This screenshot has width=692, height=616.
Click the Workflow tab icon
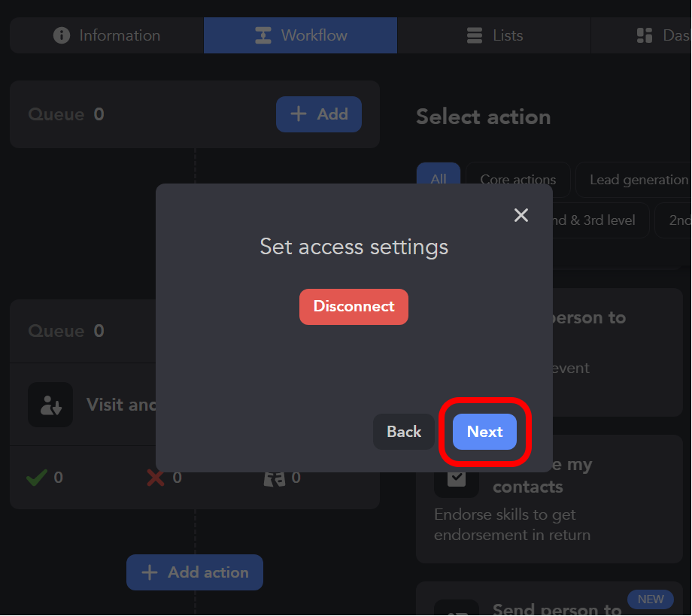(x=263, y=35)
